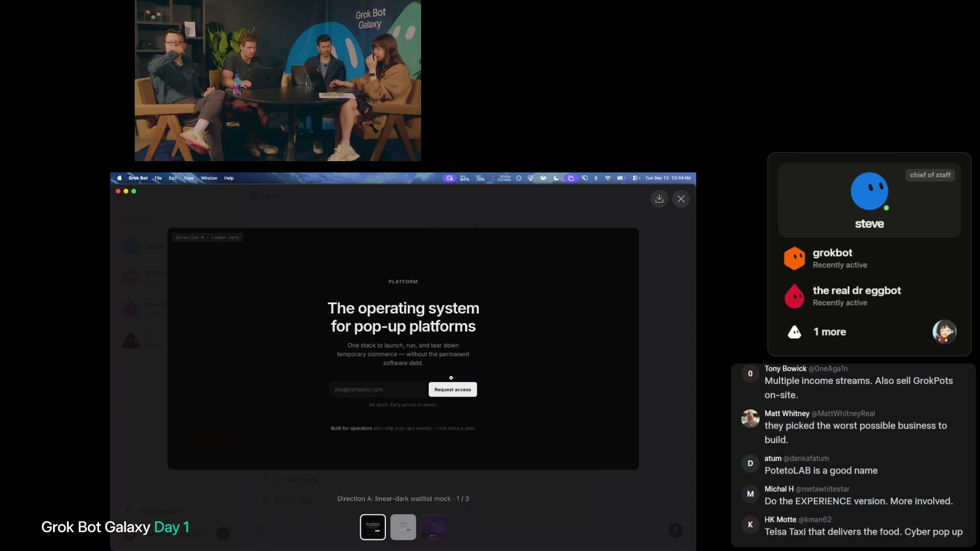Click the 'direction A · linear-dark' label
980x551 pixels.
(x=207, y=237)
